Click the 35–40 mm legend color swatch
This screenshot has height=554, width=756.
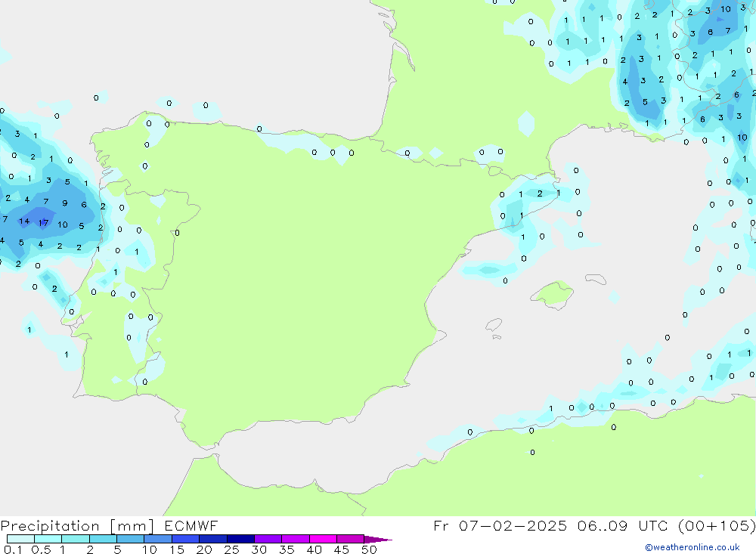coord(296,539)
